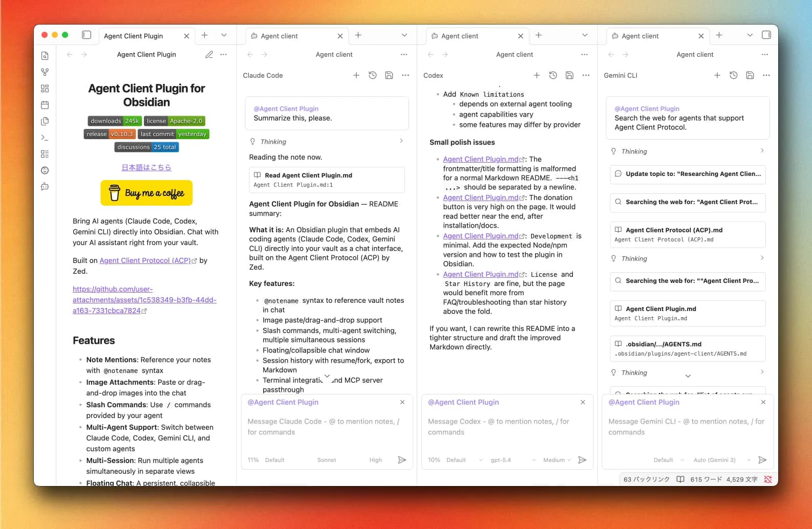Export the Gemini CLI chat with the save icon
Image resolution: width=812 pixels, height=529 pixels.
(750, 75)
